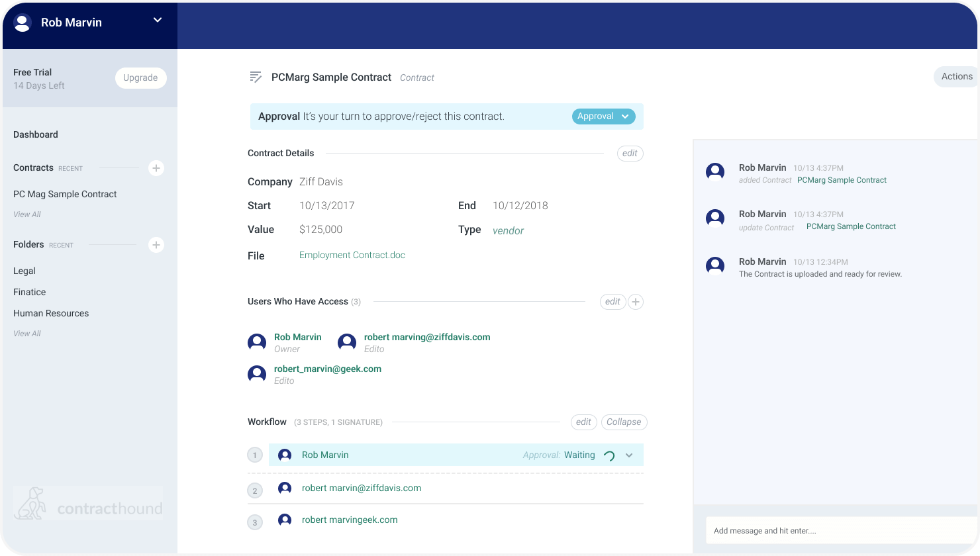Open Employment Contract.doc file

coord(352,255)
